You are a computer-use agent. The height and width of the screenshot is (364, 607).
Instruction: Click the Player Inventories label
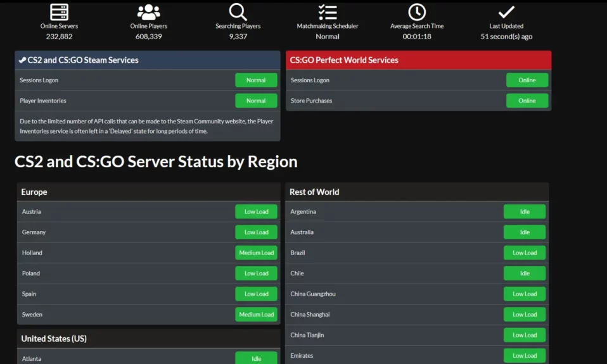click(43, 101)
